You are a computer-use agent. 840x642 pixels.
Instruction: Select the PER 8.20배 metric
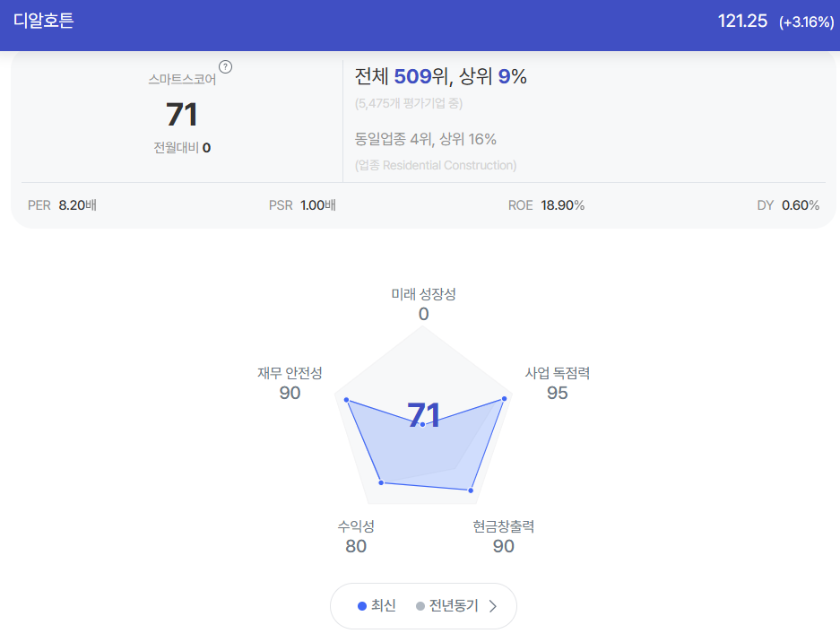62,205
